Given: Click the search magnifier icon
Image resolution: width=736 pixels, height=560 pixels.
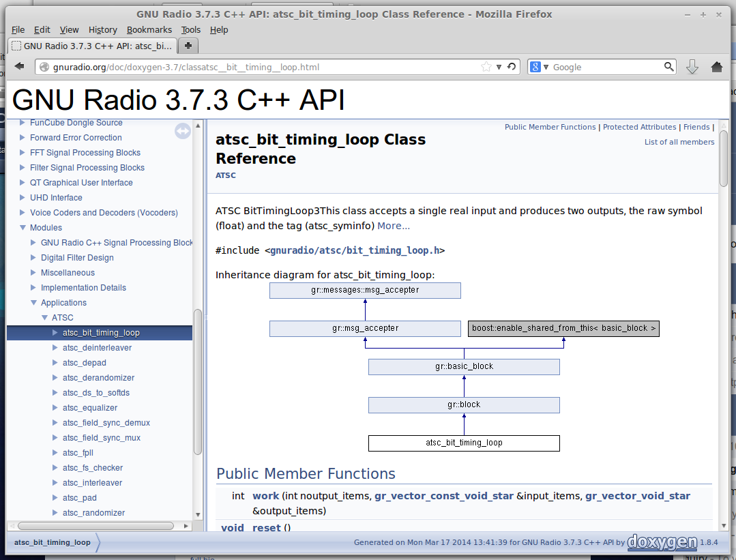Looking at the screenshot, I should point(669,67).
